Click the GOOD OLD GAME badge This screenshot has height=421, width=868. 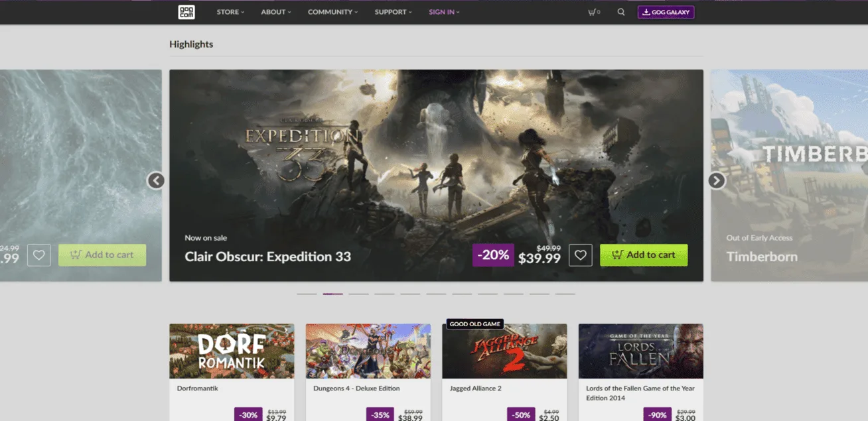pos(475,324)
